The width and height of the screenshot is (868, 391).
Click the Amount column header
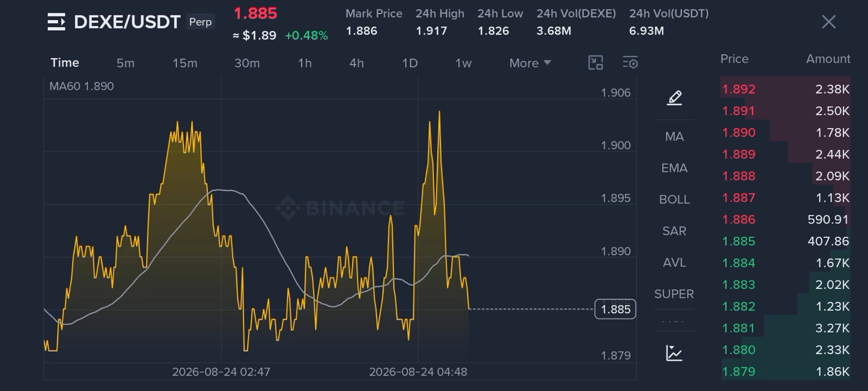(x=828, y=59)
